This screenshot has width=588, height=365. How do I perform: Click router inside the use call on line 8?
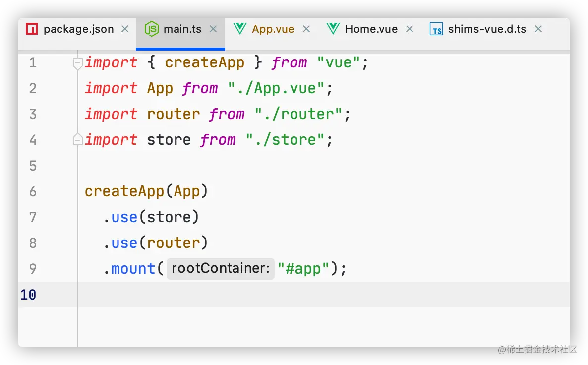point(173,243)
